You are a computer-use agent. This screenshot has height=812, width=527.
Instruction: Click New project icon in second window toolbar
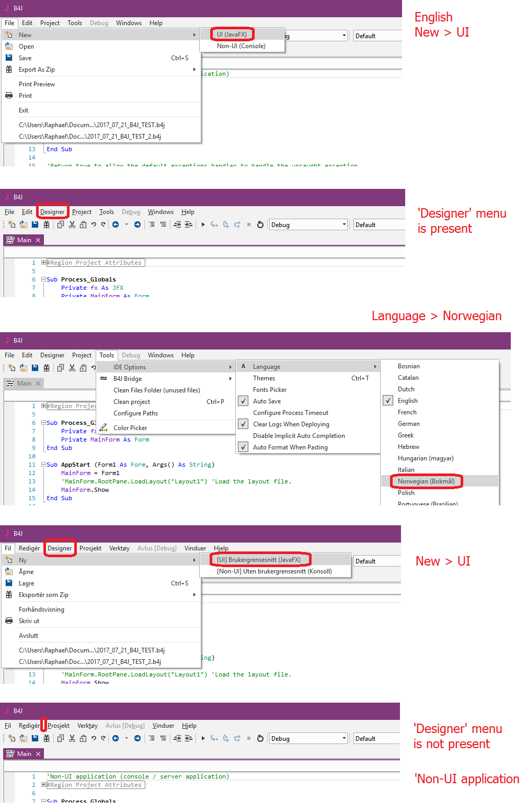pos(12,224)
